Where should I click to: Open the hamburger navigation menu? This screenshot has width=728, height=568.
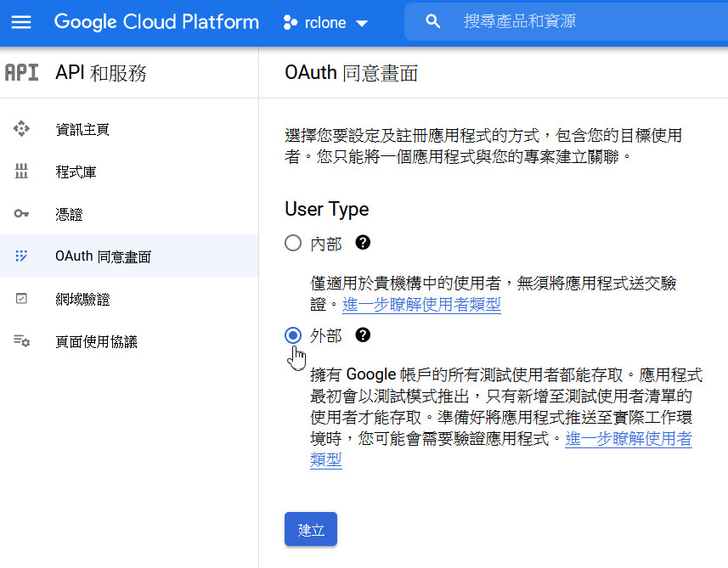(x=21, y=22)
